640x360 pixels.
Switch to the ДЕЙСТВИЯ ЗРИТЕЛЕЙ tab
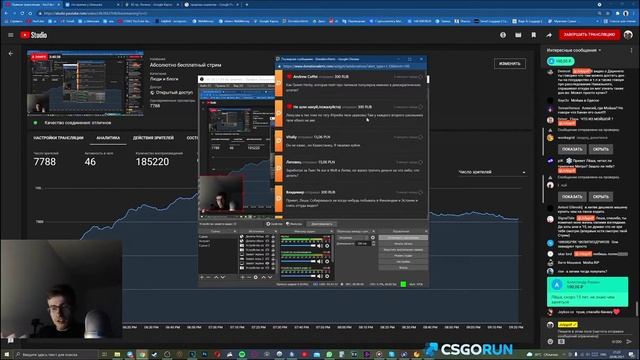(153, 138)
